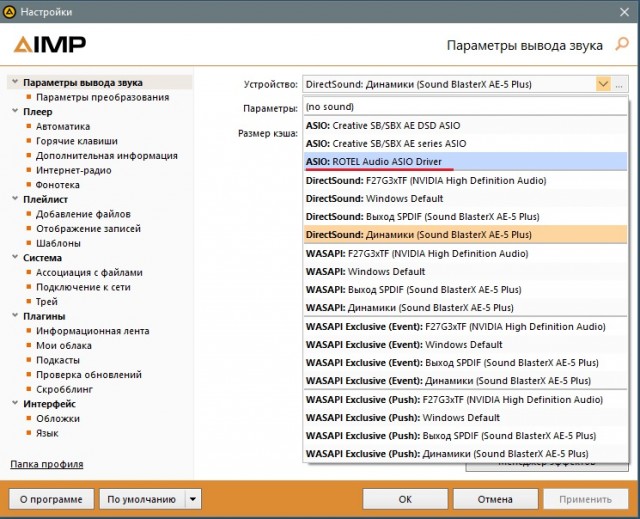Collapse the Интерфейс tree section
This screenshot has width=640, height=519.
tap(15, 403)
